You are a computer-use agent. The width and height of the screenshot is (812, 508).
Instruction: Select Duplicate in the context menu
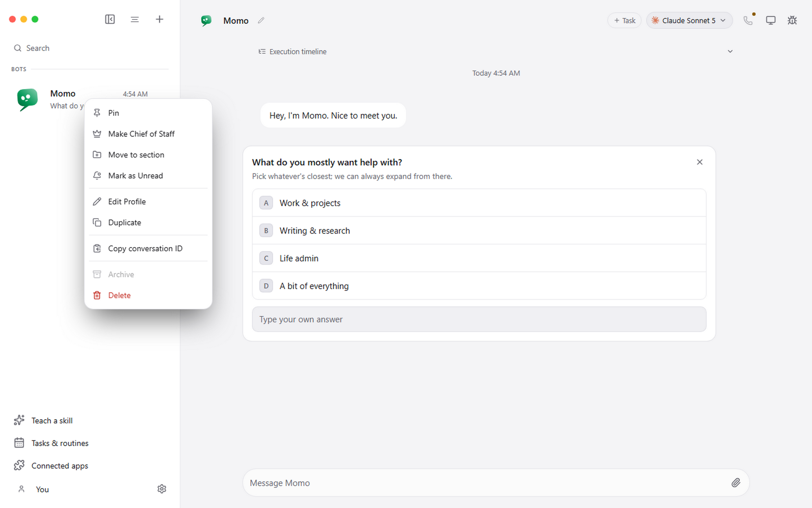[148, 222]
